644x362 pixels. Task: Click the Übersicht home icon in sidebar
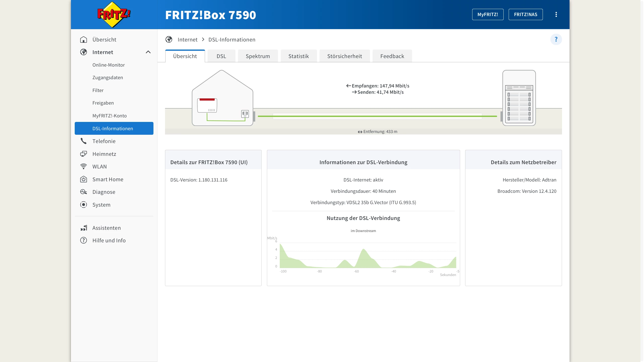(x=84, y=40)
